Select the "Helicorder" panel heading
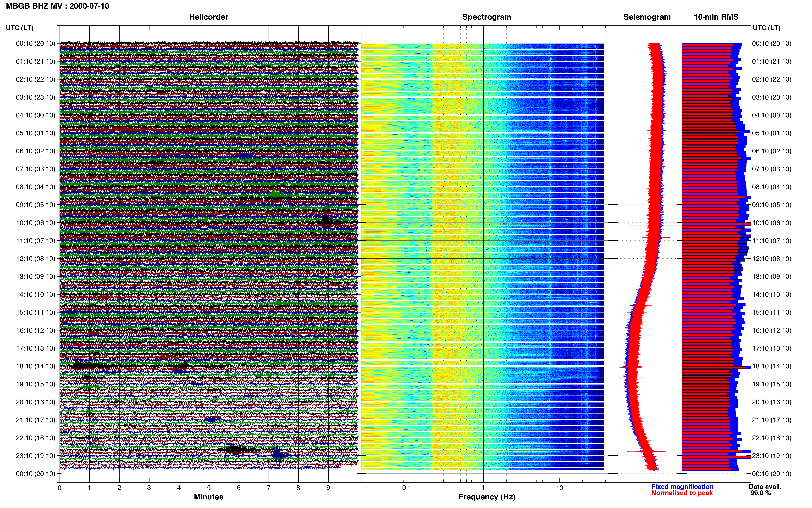This screenshot has height=508, width=812. click(209, 17)
